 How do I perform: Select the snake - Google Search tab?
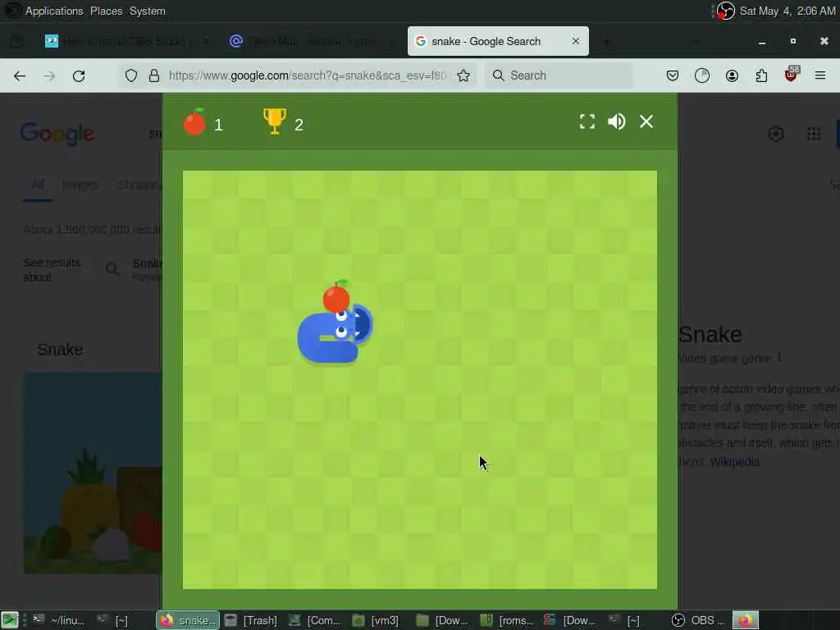[498, 41]
